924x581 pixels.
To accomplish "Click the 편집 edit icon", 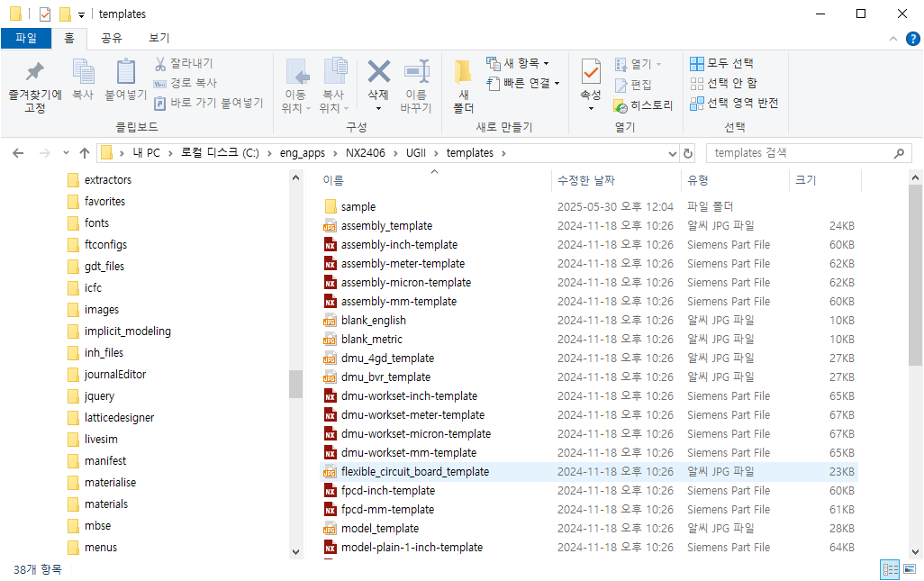I will 621,85.
